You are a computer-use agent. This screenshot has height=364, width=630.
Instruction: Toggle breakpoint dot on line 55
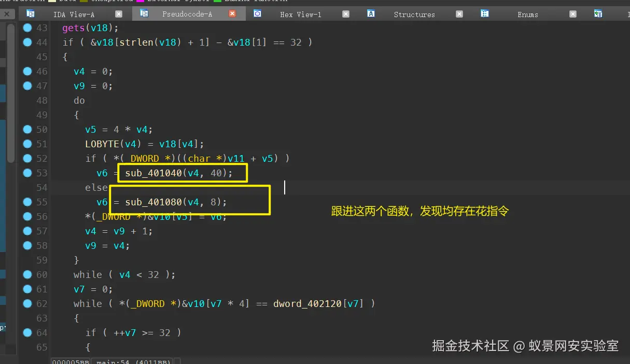click(27, 202)
